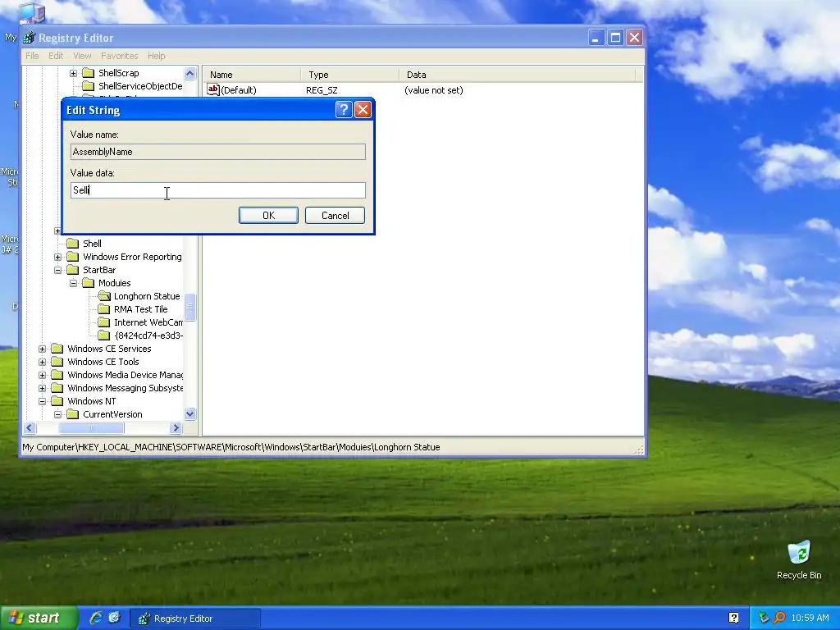This screenshot has height=630, width=840.
Task: Click the Registry Editor title bar icon
Action: (30, 38)
